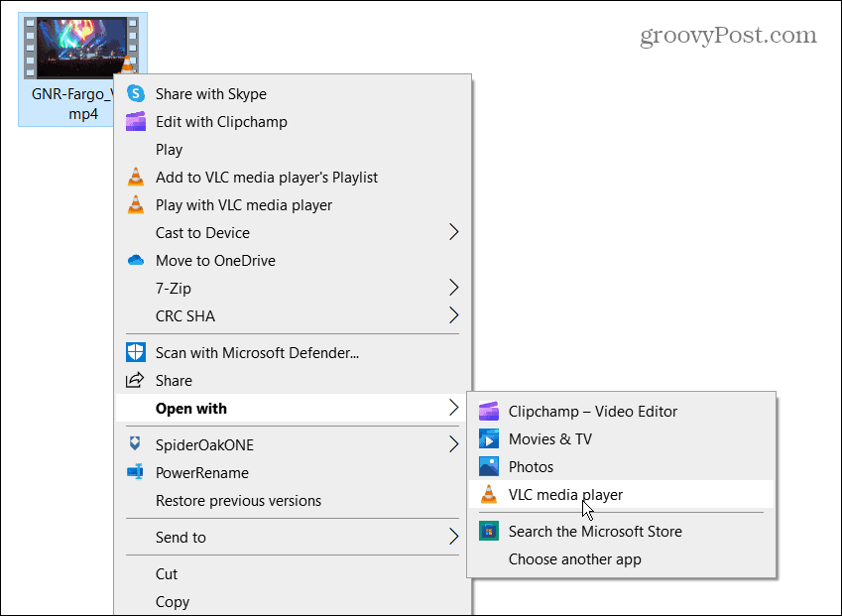Select Choose another app
The image size is (842, 616).
click(621, 559)
